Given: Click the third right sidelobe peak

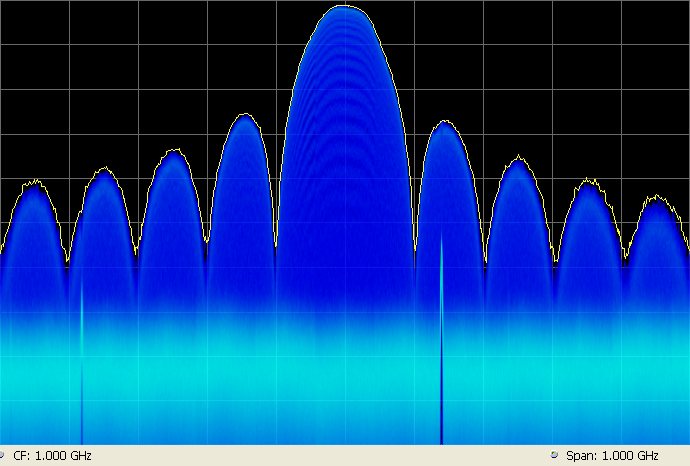Looking at the screenshot, I should pyautogui.click(x=586, y=183).
